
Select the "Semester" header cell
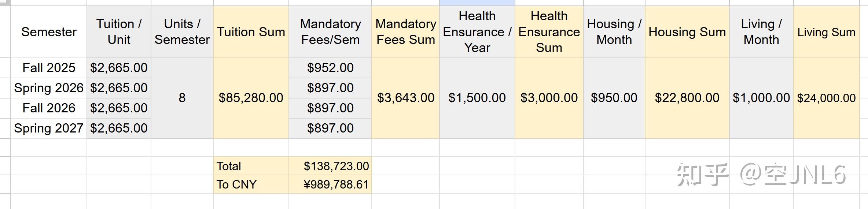(49, 32)
